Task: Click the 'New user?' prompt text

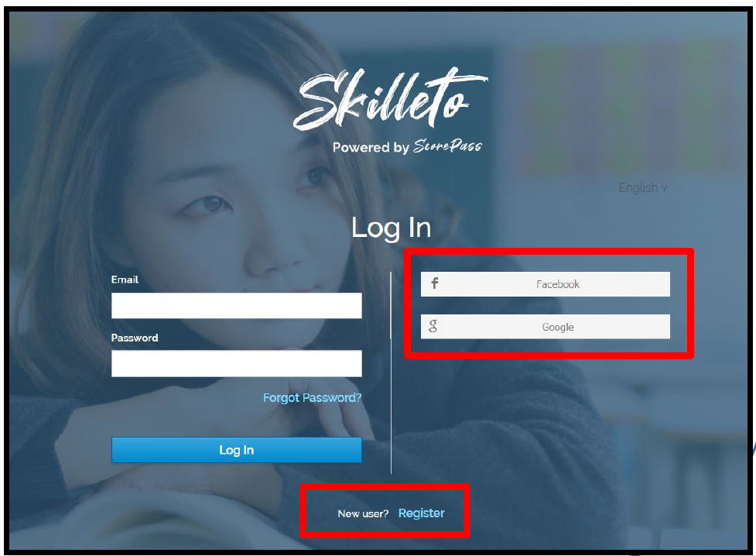Action: [363, 513]
